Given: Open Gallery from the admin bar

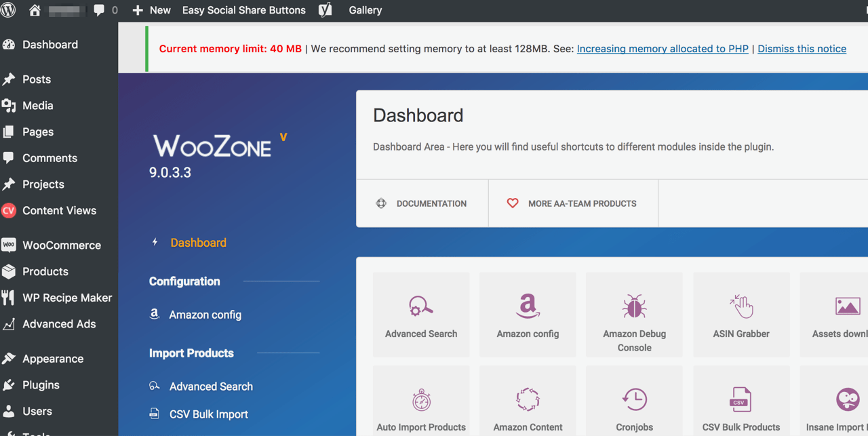Looking at the screenshot, I should point(365,10).
